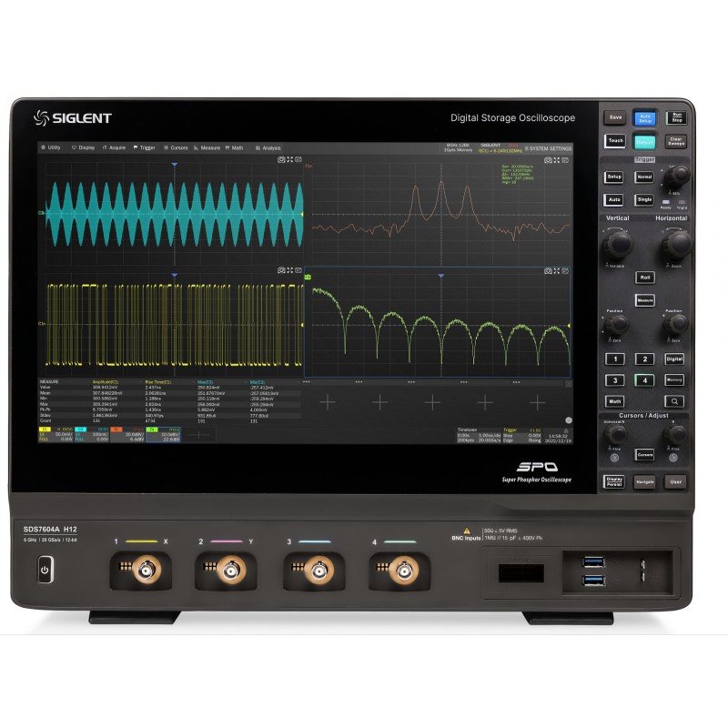Tap the channel 3 BNC input connector
This screenshot has height=728, width=728.
pyautogui.click(x=319, y=570)
